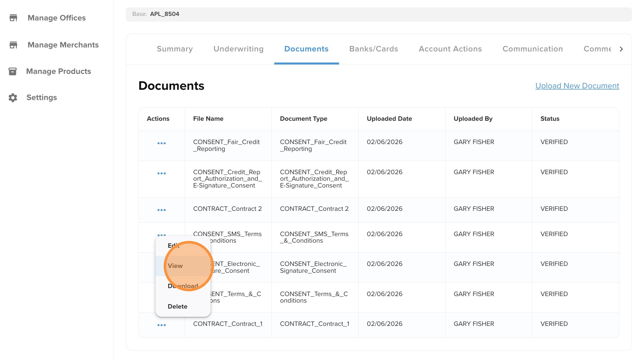Click file name CONSENT_Fair_Credit_Reporting
The width and height of the screenshot is (644, 360).
[227, 145]
